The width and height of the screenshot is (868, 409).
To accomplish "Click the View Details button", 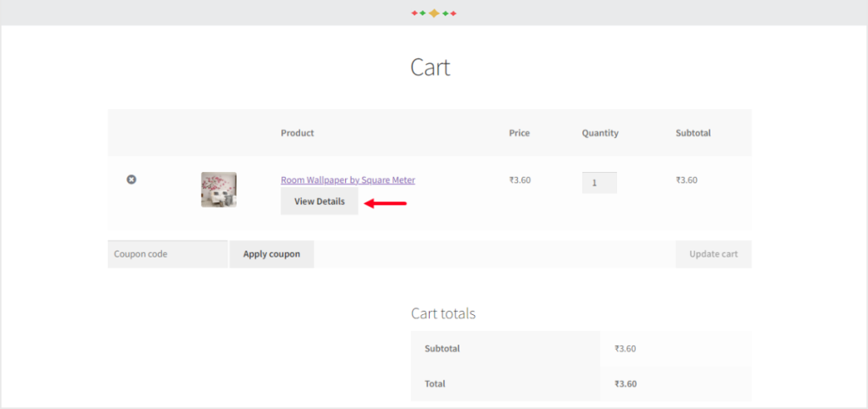I will tap(320, 202).
